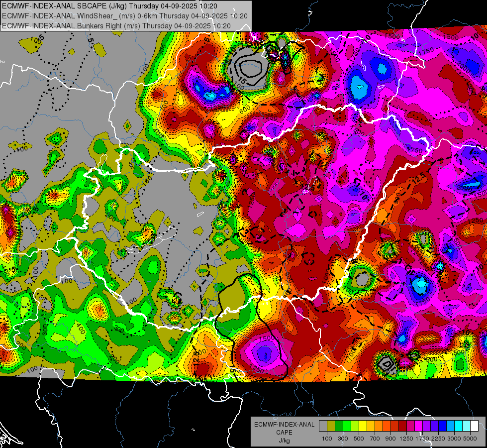Select the pale cyan legend swatch
The width and height of the screenshot is (487, 448).
(x=467, y=426)
